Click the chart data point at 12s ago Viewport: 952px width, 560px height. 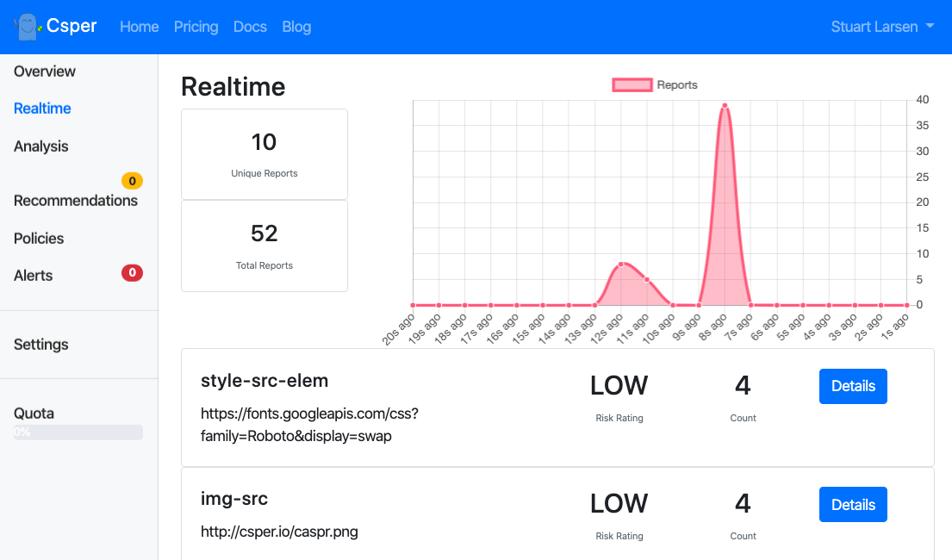621,264
